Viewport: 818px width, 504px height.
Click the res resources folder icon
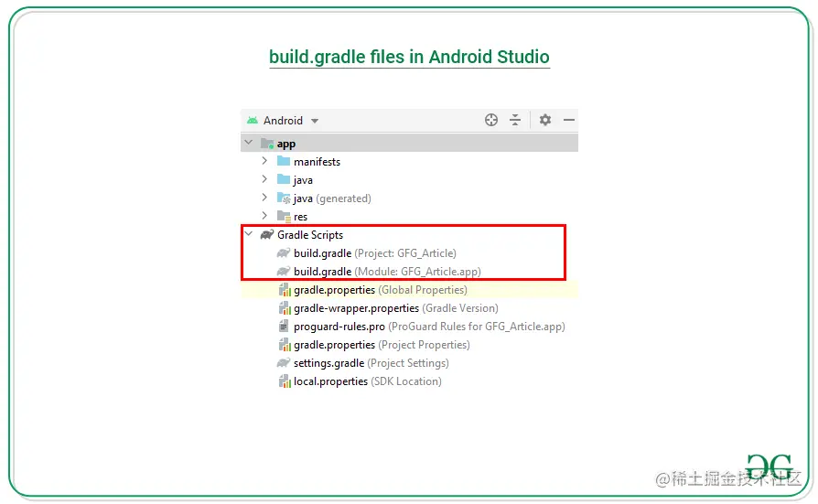tap(284, 216)
